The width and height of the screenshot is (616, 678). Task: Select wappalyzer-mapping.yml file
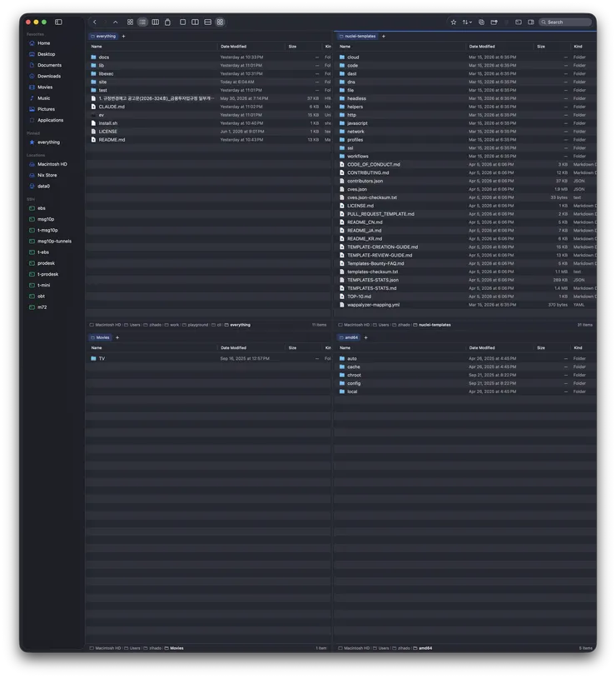click(466, 305)
